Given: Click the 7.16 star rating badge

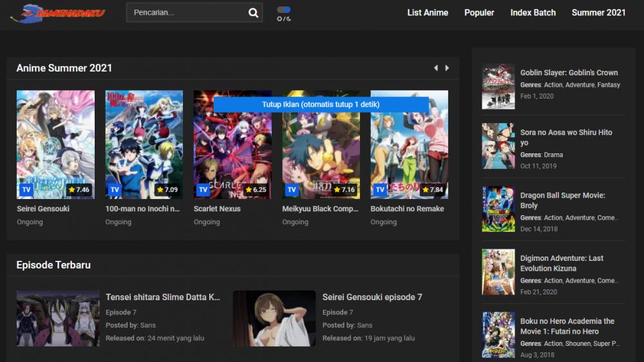Looking at the screenshot, I should pyautogui.click(x=345, y=190).
